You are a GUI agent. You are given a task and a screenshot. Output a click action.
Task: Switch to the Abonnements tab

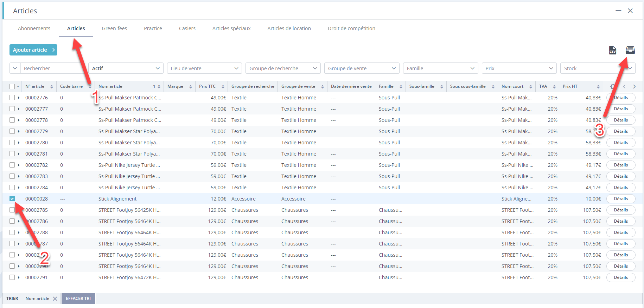pos(34,28)
